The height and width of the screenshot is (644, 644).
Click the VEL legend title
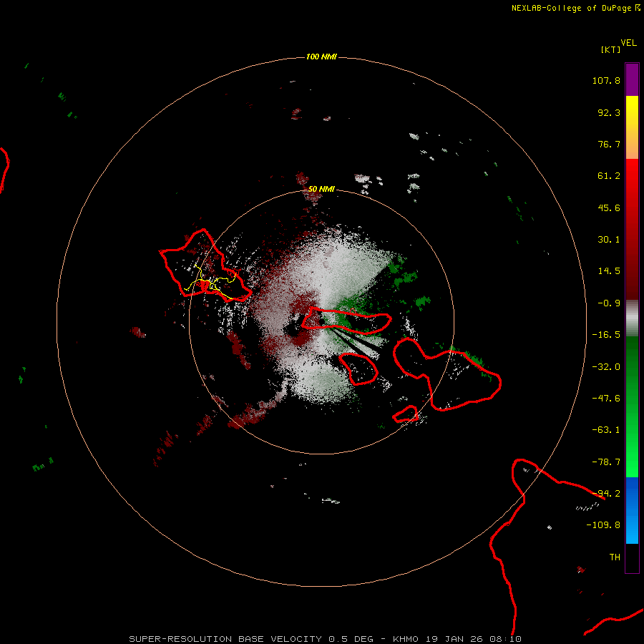[x=628, y=43]
